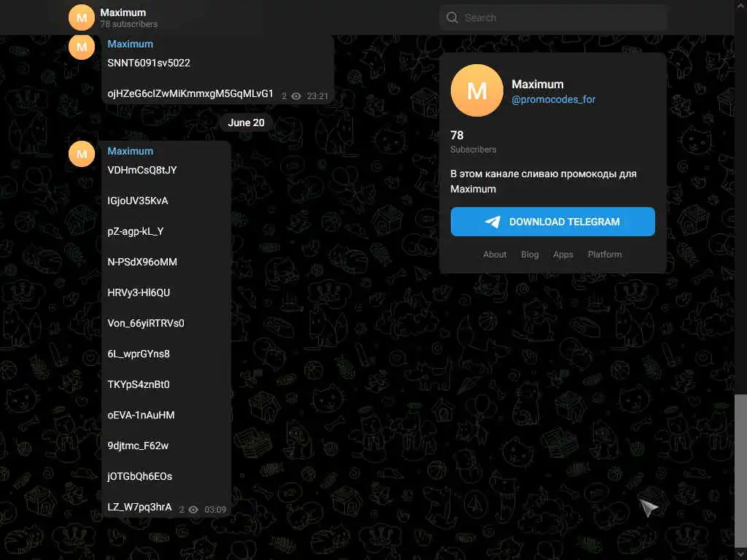Click the paper plane icon on Download button
747x560 pixels.
coord(492,222)
